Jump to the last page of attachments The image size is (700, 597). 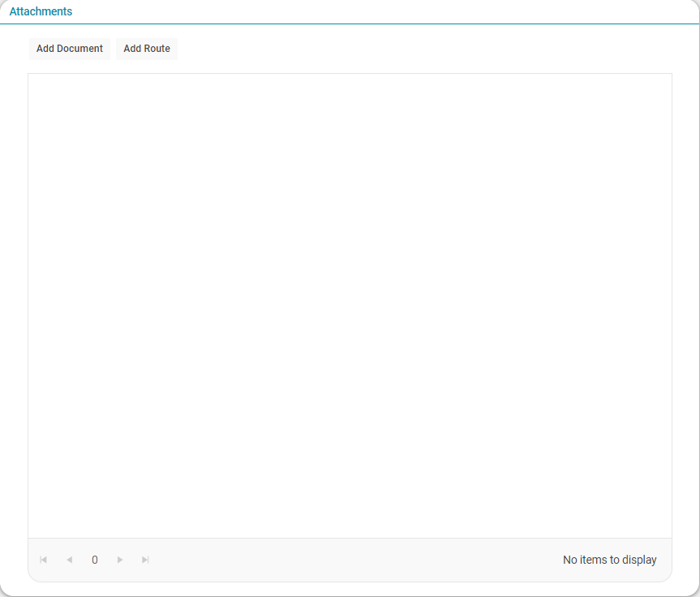[x=145, y=560]
